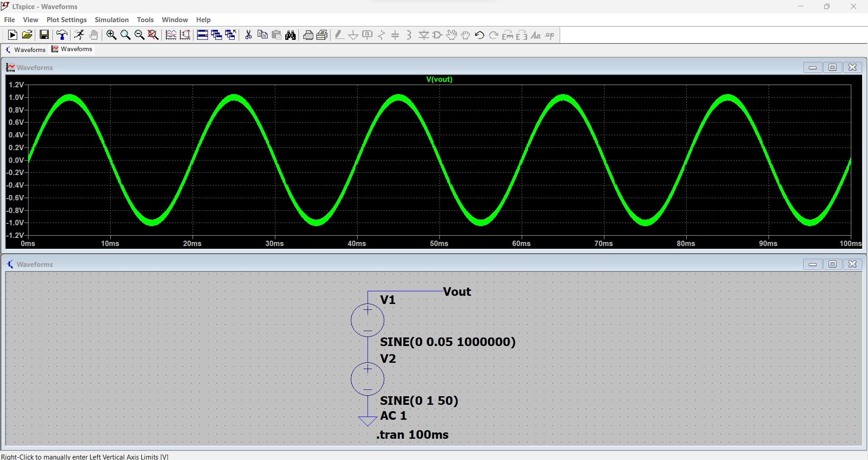Click the Cut scissors icon

pyautogui.click(x=248, y=35)
